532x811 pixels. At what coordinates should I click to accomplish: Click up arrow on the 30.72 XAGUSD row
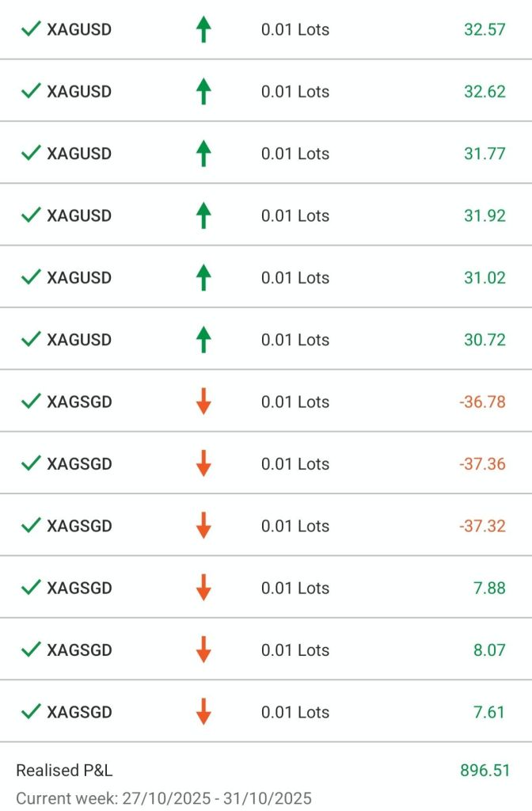point(203,340)
